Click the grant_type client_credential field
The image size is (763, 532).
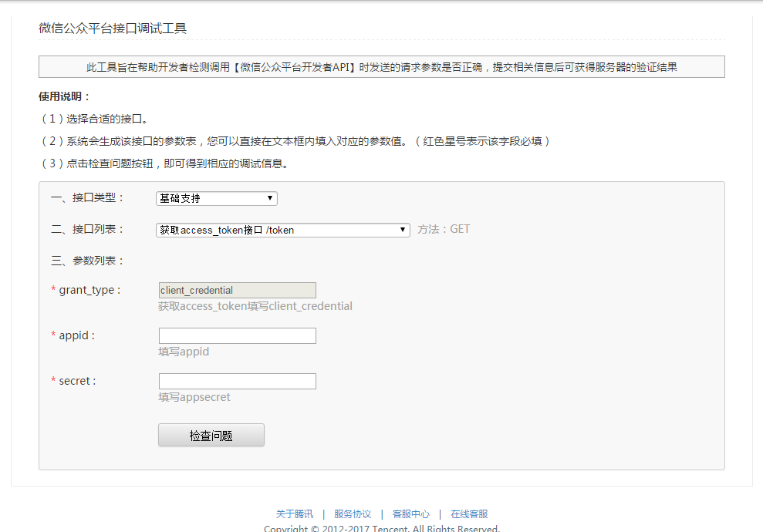[237, 291]
